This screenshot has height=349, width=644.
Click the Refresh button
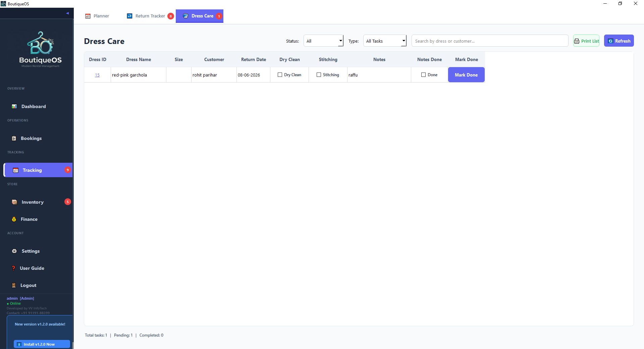click(619, 41)
